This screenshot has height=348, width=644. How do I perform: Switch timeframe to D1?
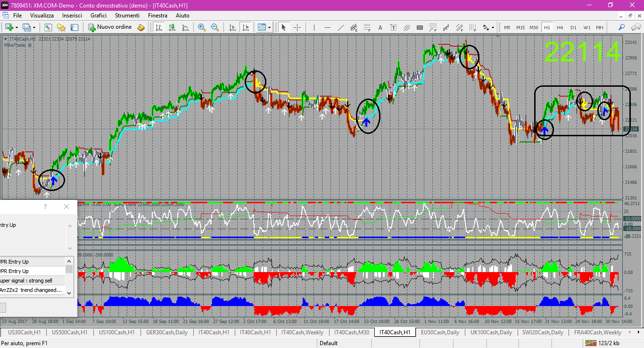(573, 27)
